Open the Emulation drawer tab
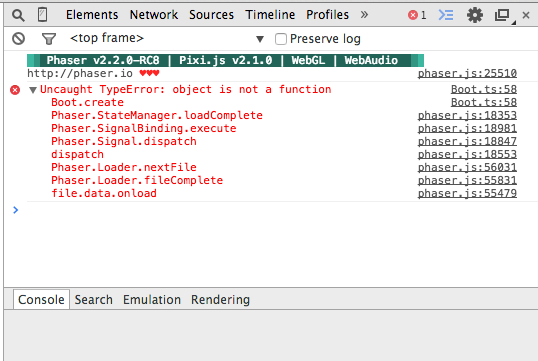This screenshot has height=361, width=538. pyautogui.click(x=152, y=300)
